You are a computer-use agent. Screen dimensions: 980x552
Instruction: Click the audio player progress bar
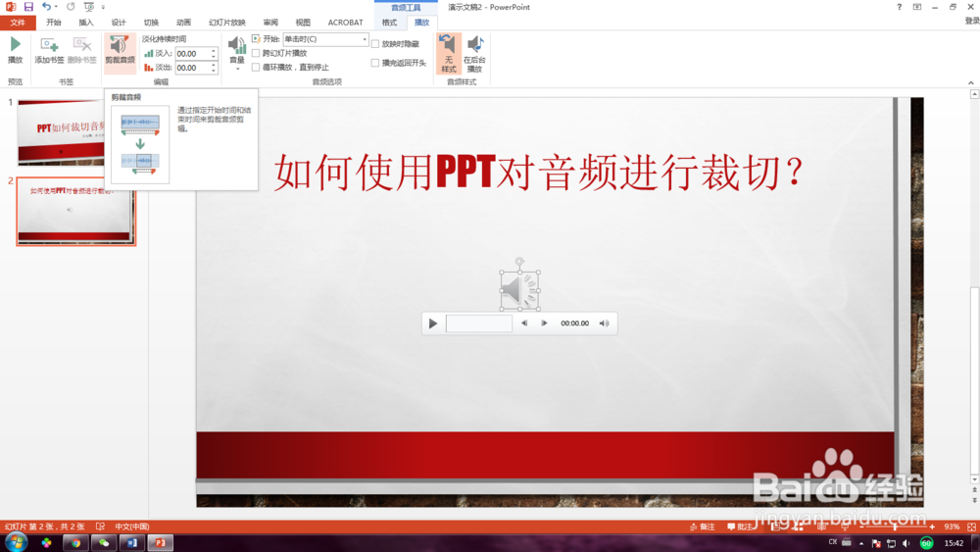[479, 324]
